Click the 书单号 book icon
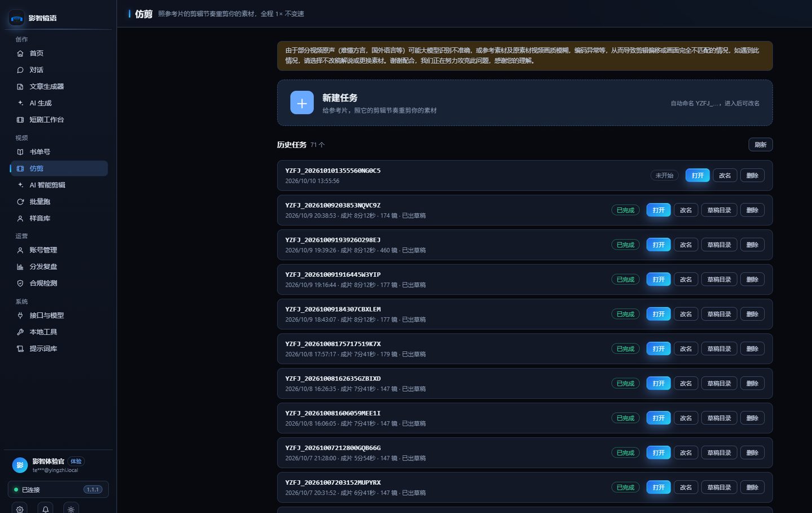 click(x=20, y=152)
